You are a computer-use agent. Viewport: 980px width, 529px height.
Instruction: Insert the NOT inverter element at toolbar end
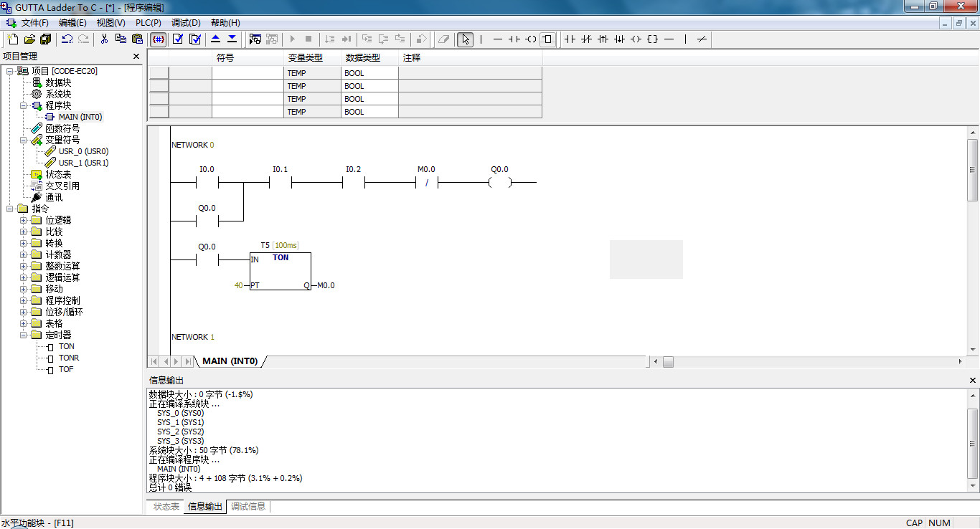(702, 39)
